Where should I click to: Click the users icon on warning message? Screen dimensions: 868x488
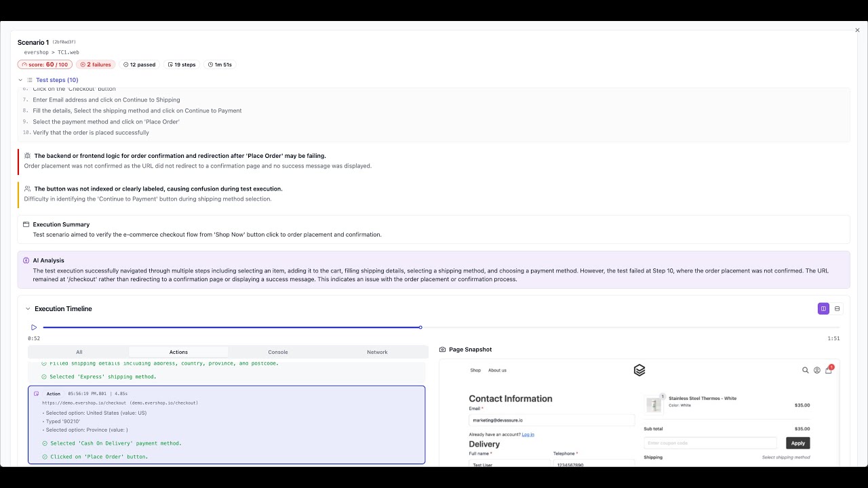[x=27, y=188]
